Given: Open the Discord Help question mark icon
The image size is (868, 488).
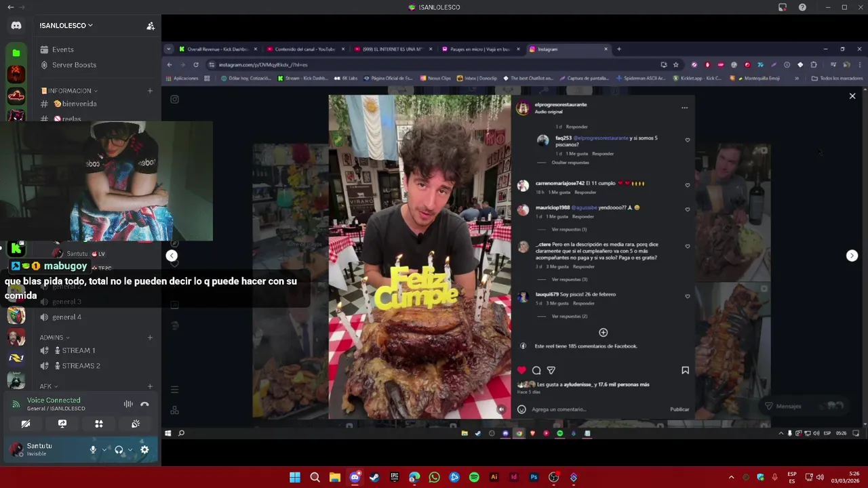Looking at the screenshot, I should point(802,7).
